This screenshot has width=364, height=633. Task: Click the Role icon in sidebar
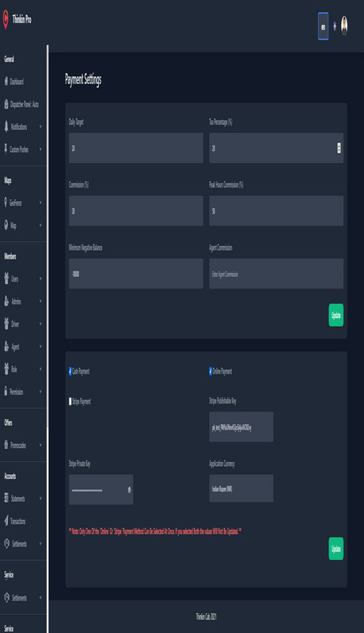tap(6, 369)
